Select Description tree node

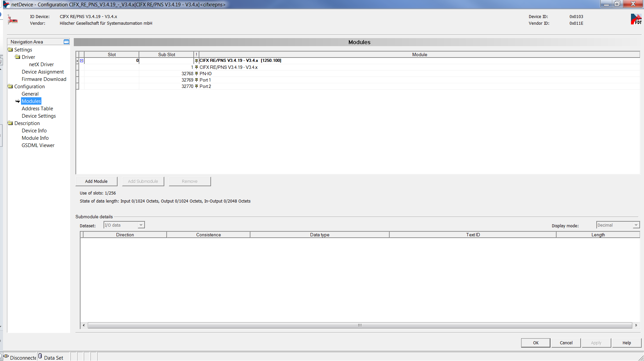27,123
